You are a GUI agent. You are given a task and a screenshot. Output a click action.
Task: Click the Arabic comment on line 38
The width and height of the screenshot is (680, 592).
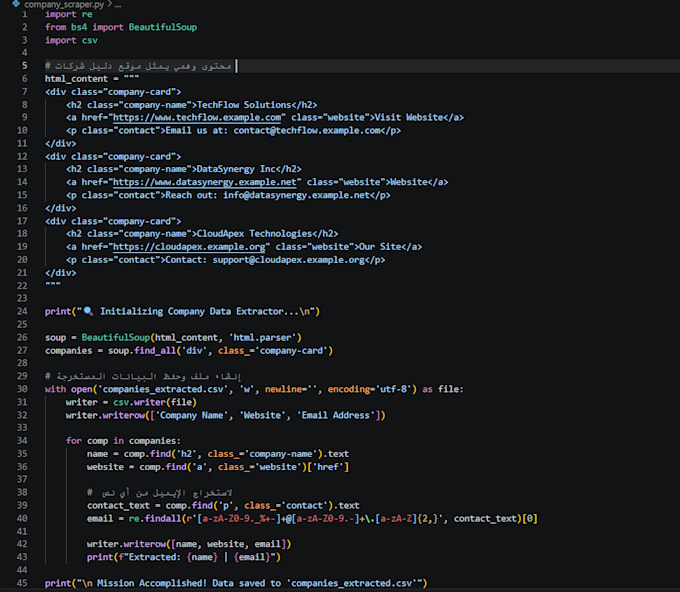pyautogui.click(x=160, y=493)
